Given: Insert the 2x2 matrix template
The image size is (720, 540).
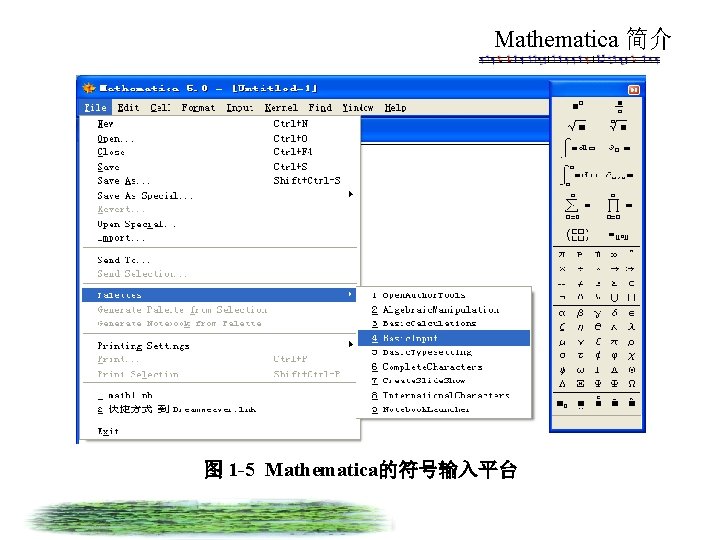Looking at the screenshot, I should [x=577, y=235].
